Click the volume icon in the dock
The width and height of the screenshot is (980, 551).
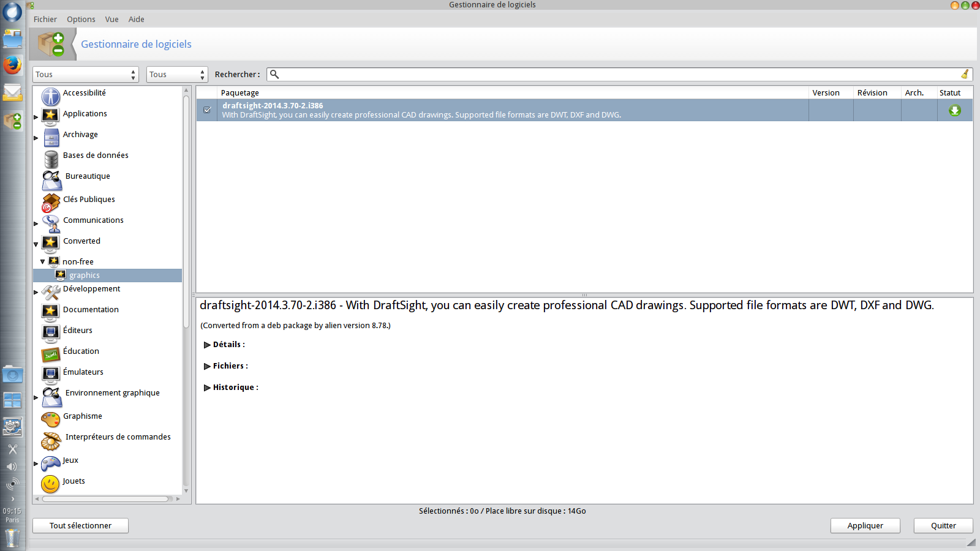click(12, 467)
